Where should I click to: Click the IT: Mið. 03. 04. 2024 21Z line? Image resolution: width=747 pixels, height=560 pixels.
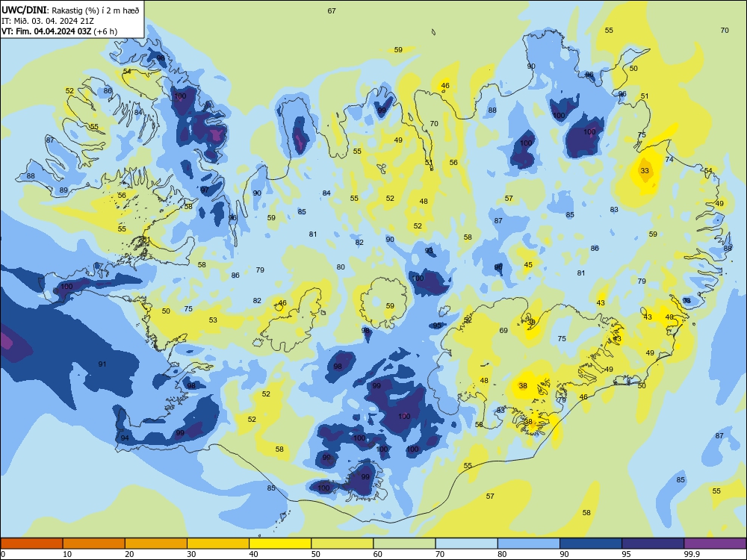pos(48,21)
